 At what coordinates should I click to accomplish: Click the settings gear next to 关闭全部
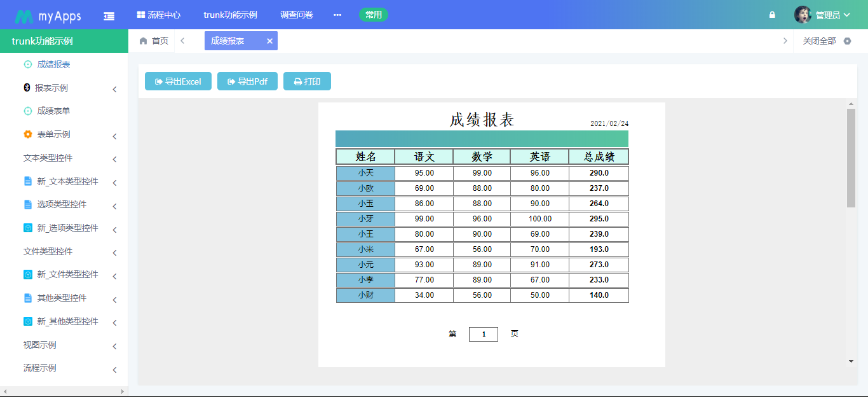(847, 41)
